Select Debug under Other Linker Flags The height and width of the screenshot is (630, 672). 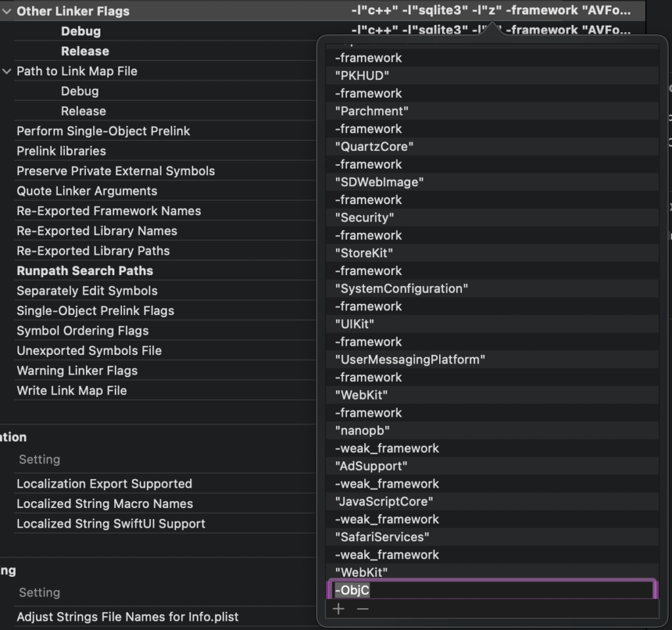(81, 31)
